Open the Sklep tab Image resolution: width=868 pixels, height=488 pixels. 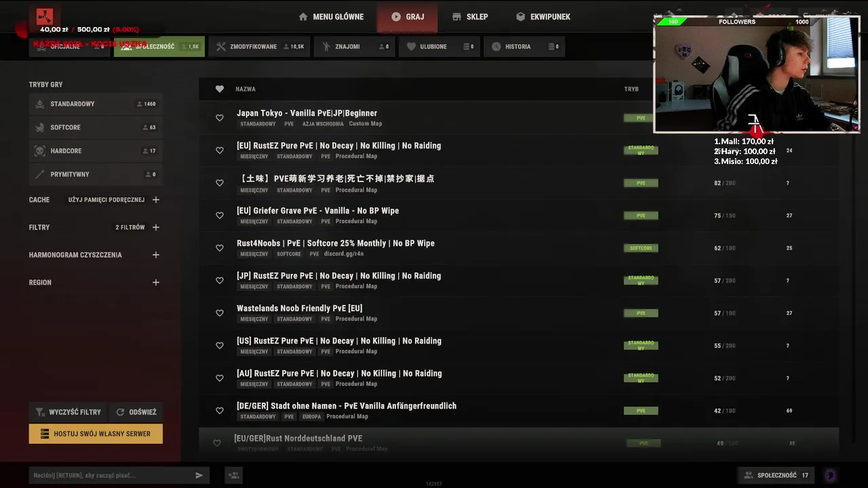pos(470,16)
